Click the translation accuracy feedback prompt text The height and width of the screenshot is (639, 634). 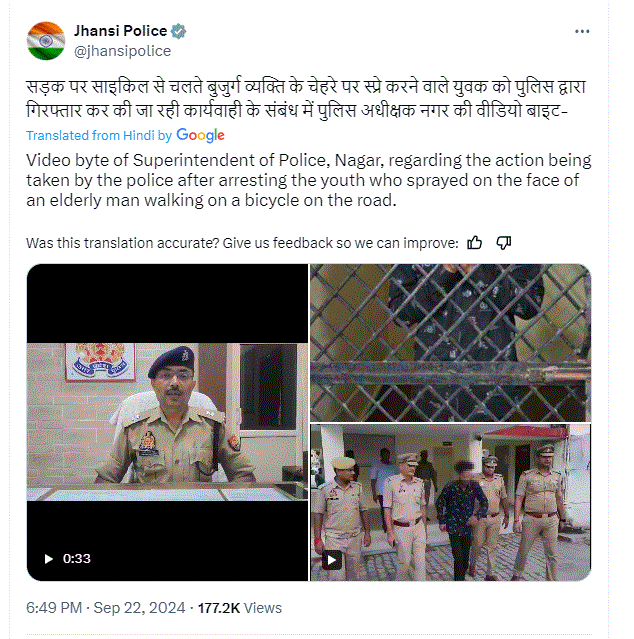pos(242,243)
